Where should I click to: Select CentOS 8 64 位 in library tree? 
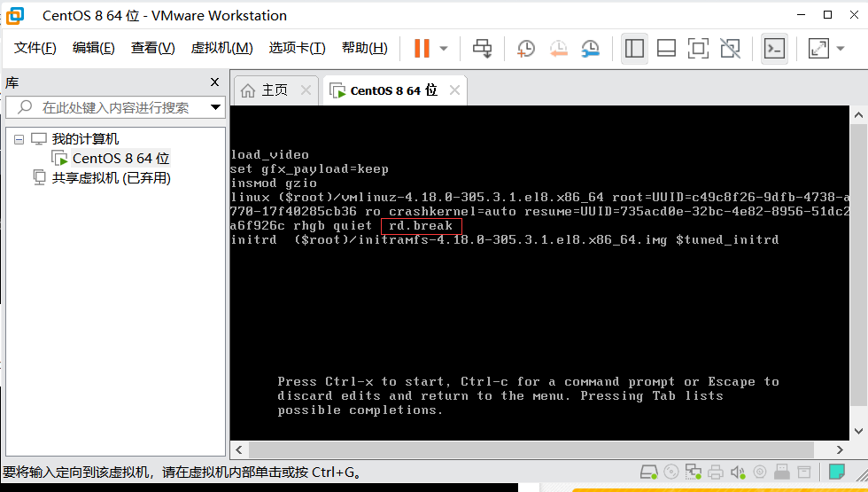120,159
